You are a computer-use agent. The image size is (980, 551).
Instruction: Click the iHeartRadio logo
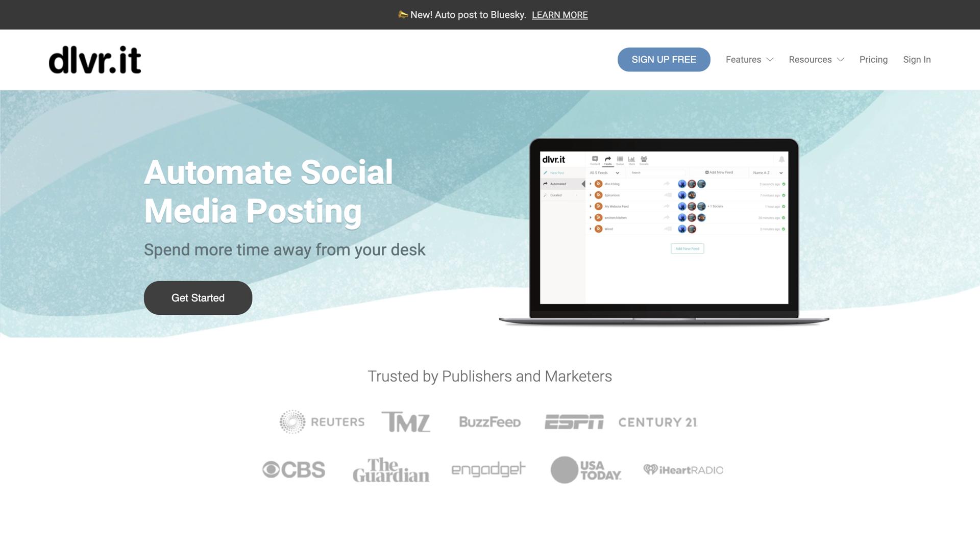(x=683, y=470)
